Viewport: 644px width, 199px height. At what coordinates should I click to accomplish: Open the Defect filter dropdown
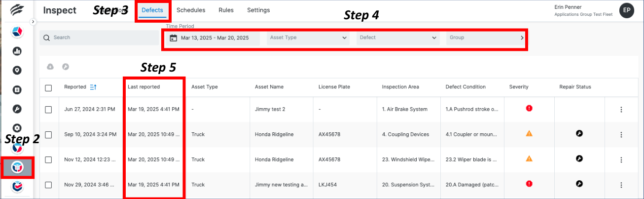(398, 38)
